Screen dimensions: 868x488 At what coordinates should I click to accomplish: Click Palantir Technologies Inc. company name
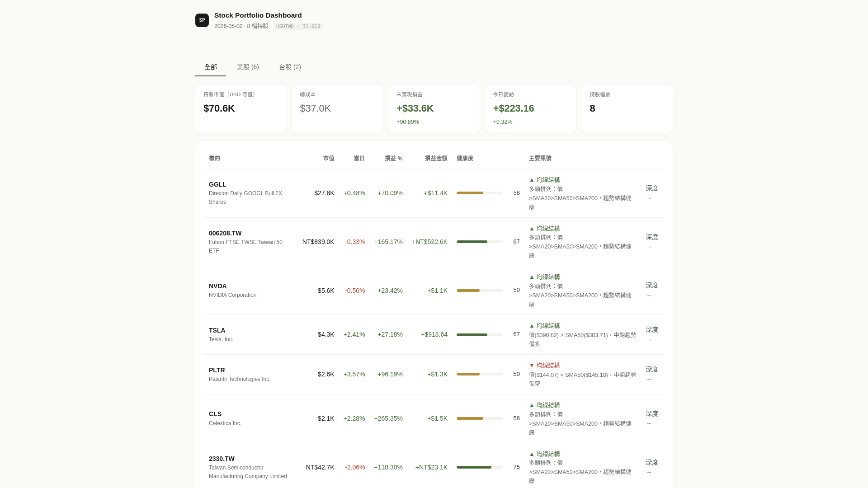coord(240,379)
